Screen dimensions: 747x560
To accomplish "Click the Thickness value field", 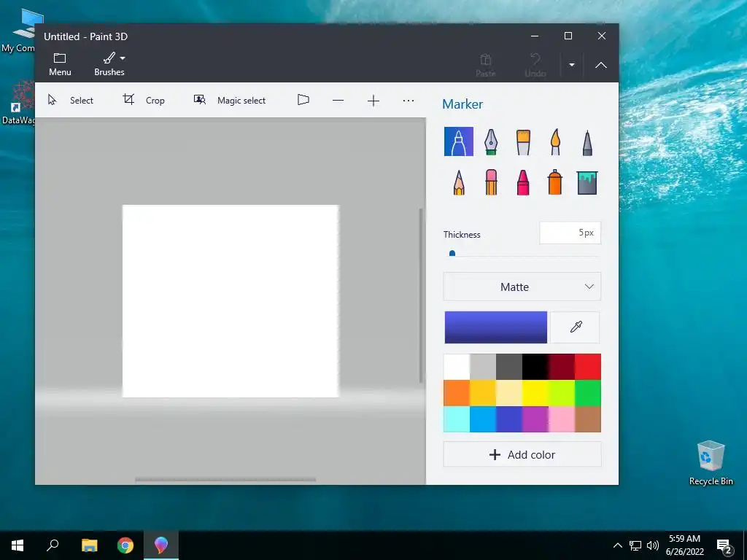I will pos(570,233).
